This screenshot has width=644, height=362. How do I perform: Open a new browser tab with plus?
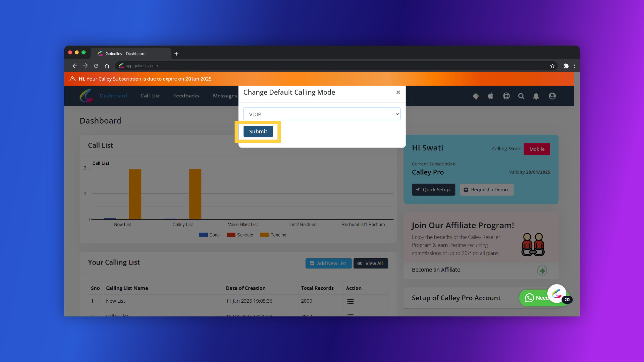point(176,54)
